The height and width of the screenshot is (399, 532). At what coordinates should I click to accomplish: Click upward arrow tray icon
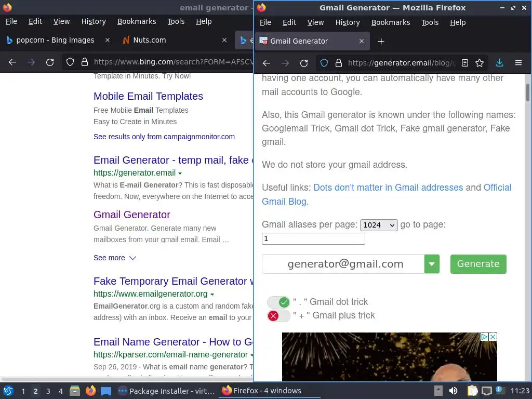coord(438,391)
